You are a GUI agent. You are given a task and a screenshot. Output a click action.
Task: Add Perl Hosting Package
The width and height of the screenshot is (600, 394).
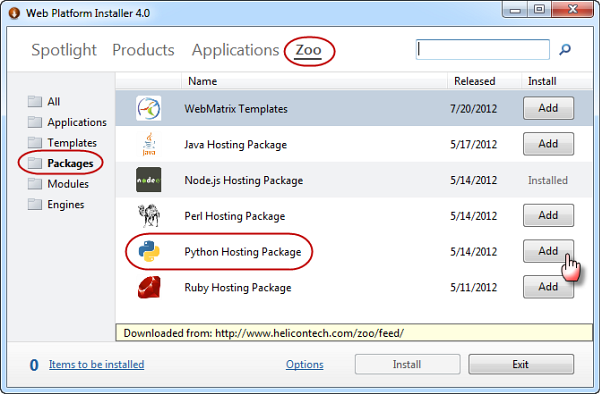click(x=548, y=215)
